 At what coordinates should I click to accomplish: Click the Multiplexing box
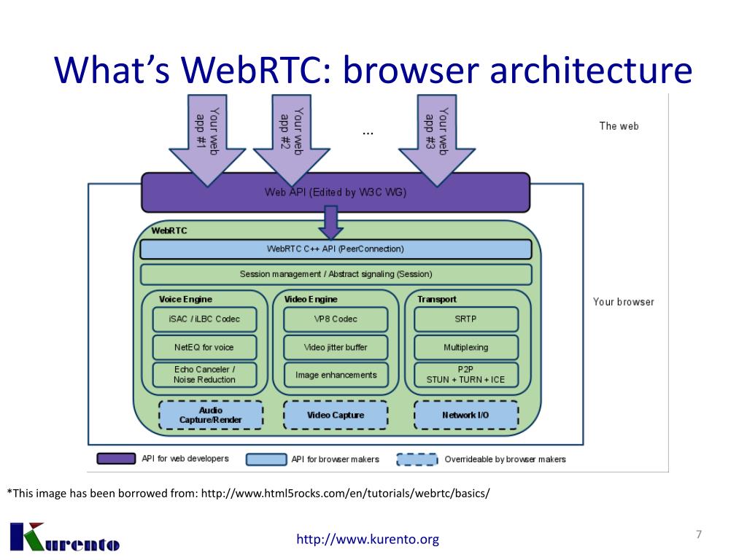click(466, 347)
